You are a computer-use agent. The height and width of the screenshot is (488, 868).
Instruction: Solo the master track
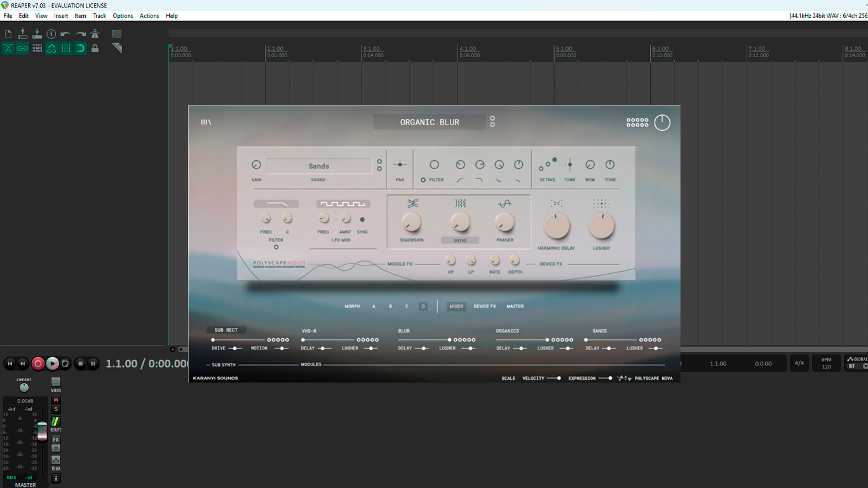[56, 409]
